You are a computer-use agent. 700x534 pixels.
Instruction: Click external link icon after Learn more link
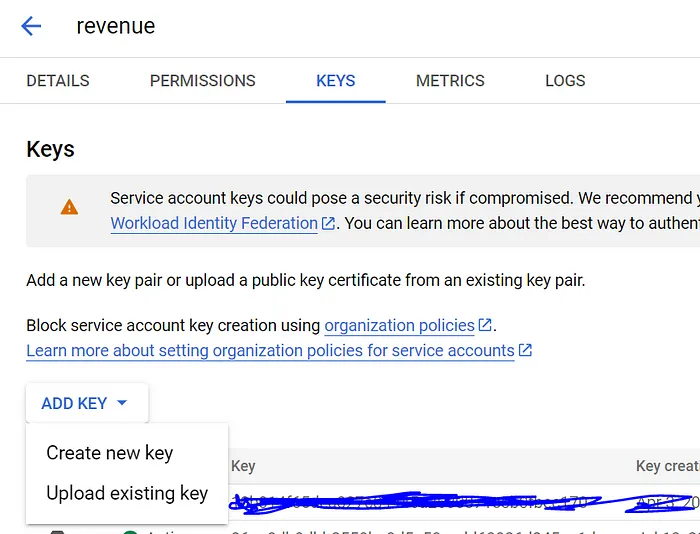pyautogui.click(x=525, y=351)
